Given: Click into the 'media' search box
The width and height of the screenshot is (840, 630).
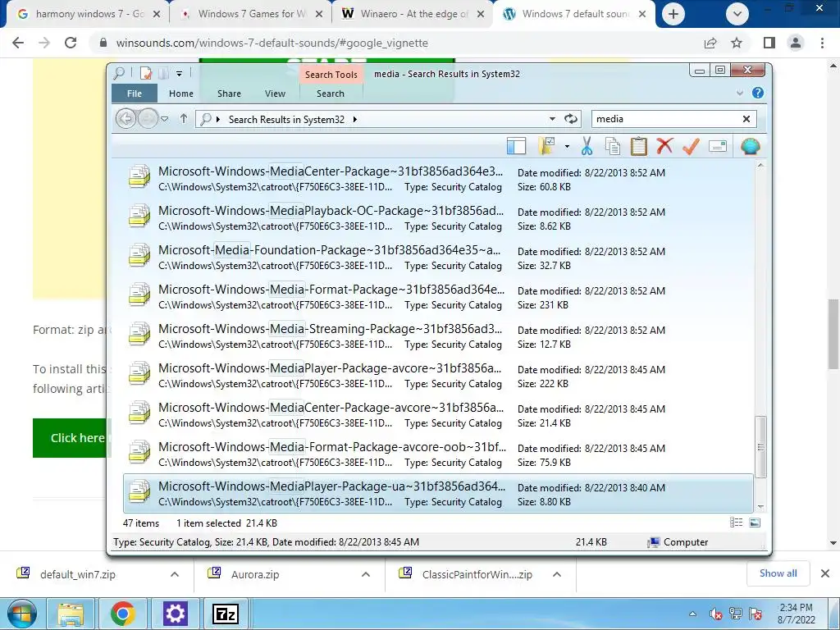Looking at the screenshot, I should pyautogui.click(x=665, y=119).
